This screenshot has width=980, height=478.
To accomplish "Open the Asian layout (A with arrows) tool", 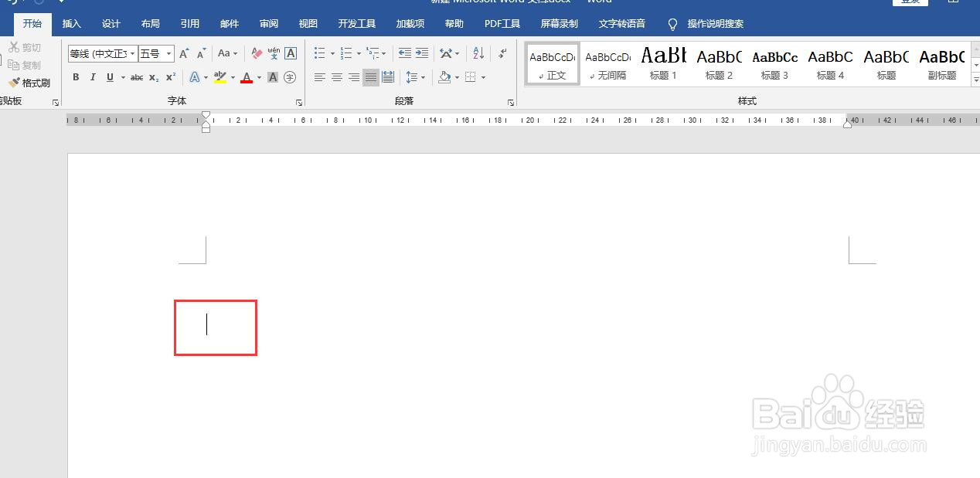I will coord(446,53).
